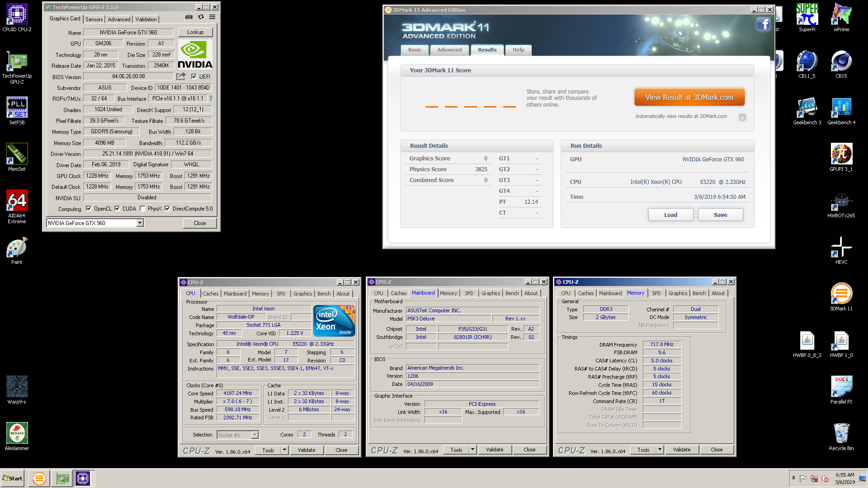Launch the SetFSB desktop shortcut
Image resolution: width=868 pixels, height=488 pixels.
tap(17, 111)
